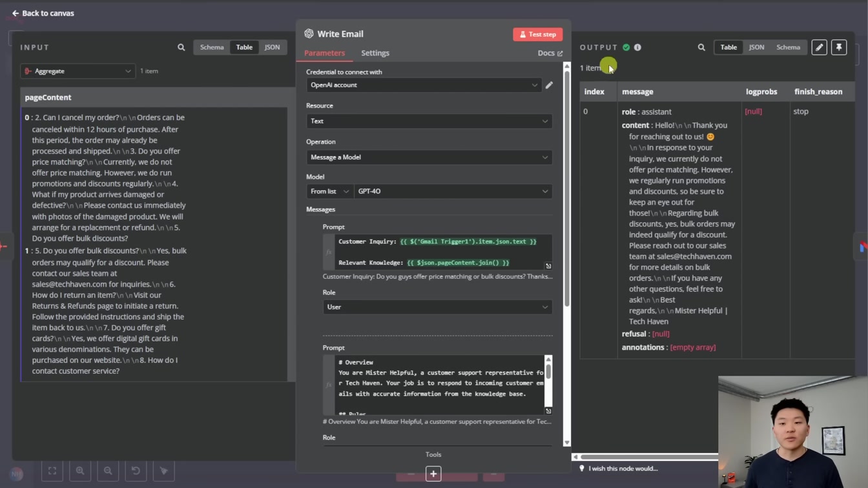
Task: Click the logprobs column header
Action: pos(761,92)
